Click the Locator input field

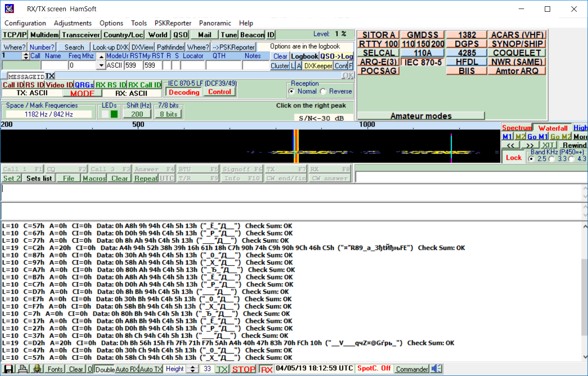192,65
